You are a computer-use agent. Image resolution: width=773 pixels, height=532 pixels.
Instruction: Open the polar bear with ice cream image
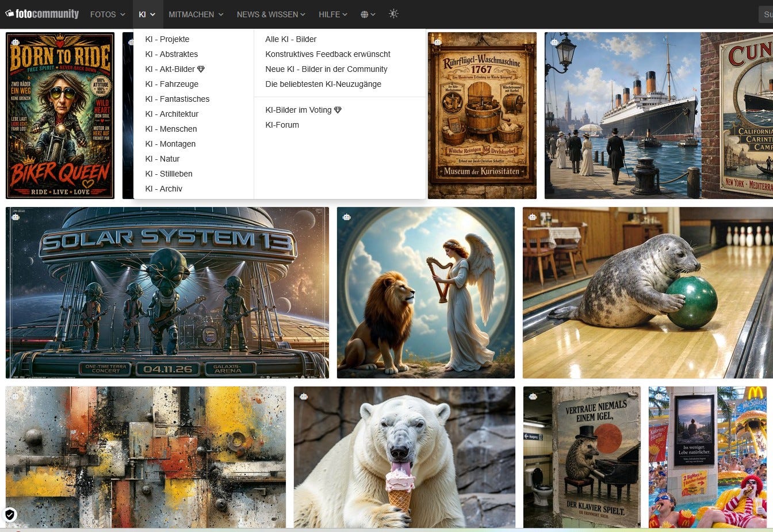pyautogui.click(x=404, y=457)
